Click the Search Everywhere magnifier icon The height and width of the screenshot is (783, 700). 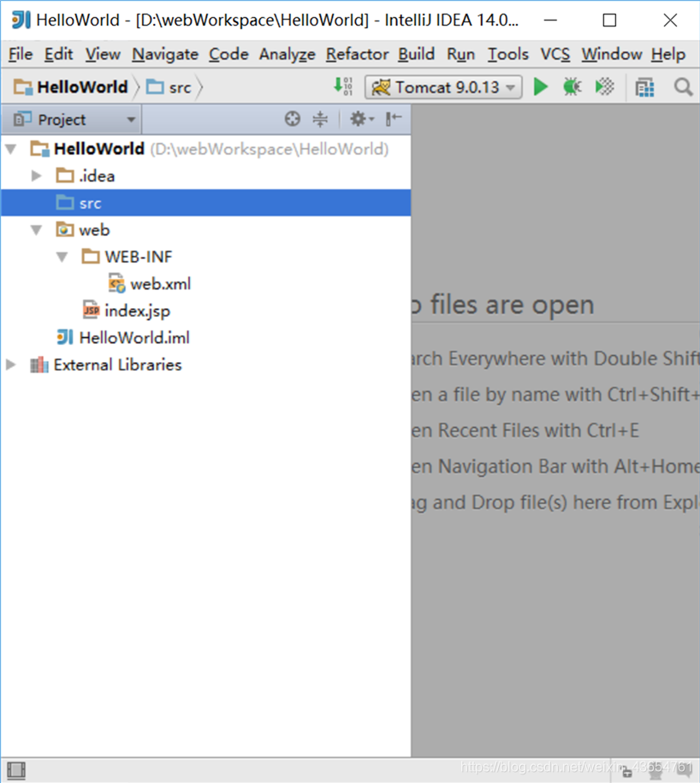click(x=683, y=87)
